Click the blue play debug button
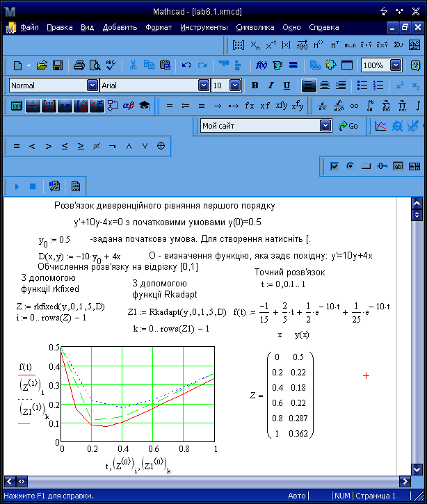The image size is (427, 504). point(17,186)
